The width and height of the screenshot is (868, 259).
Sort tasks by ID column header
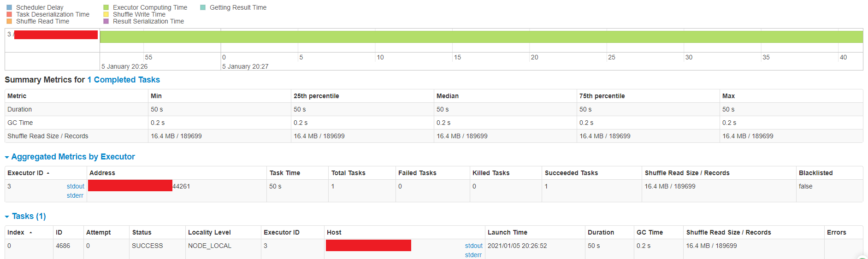click(x=59, y=232)
